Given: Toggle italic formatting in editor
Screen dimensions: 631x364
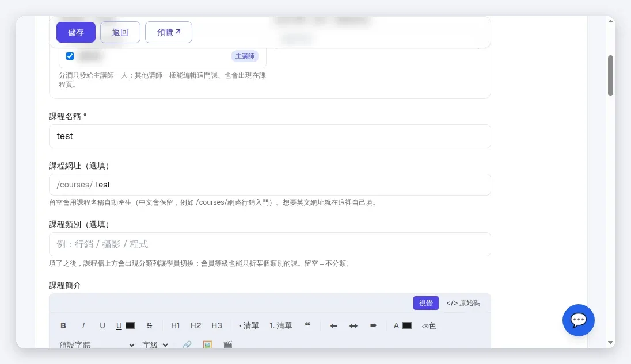Looking at the screenshot, I should click(x=83, y=326).
